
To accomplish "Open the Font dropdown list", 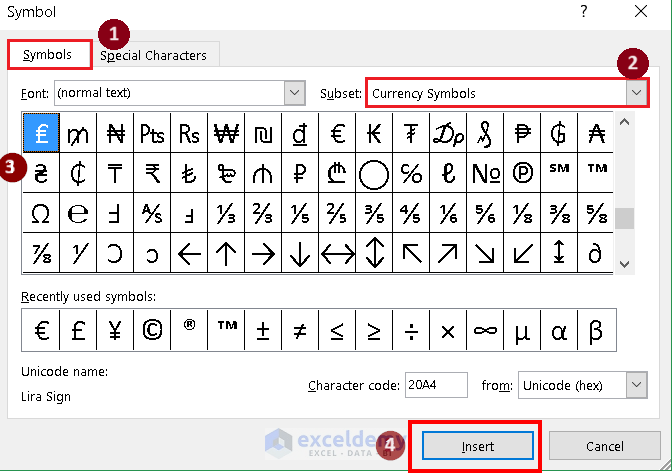I will point(294,93).
